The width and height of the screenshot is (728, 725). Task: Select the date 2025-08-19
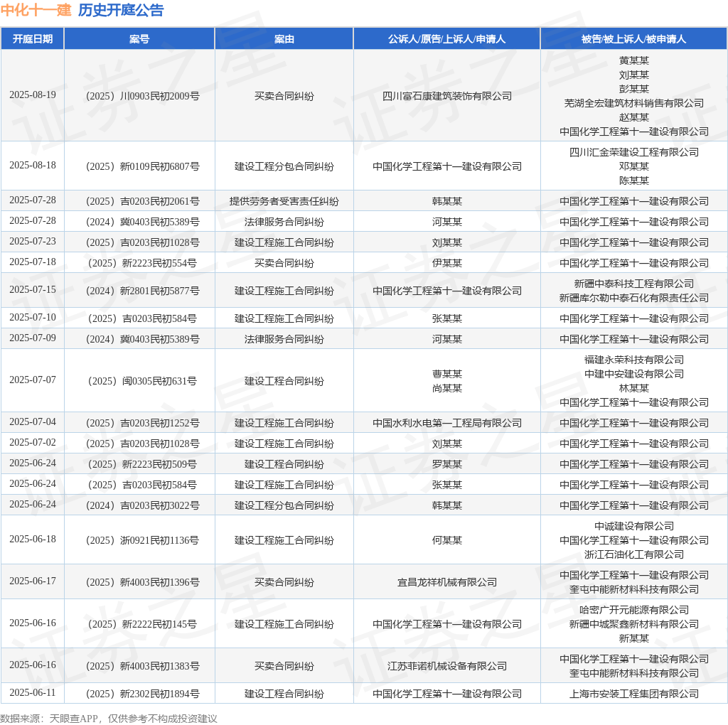tap(33, 95)
